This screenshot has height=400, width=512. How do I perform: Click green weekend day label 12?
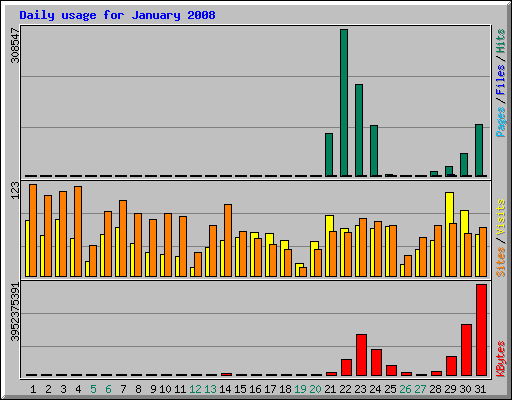(x=195, y=389)
